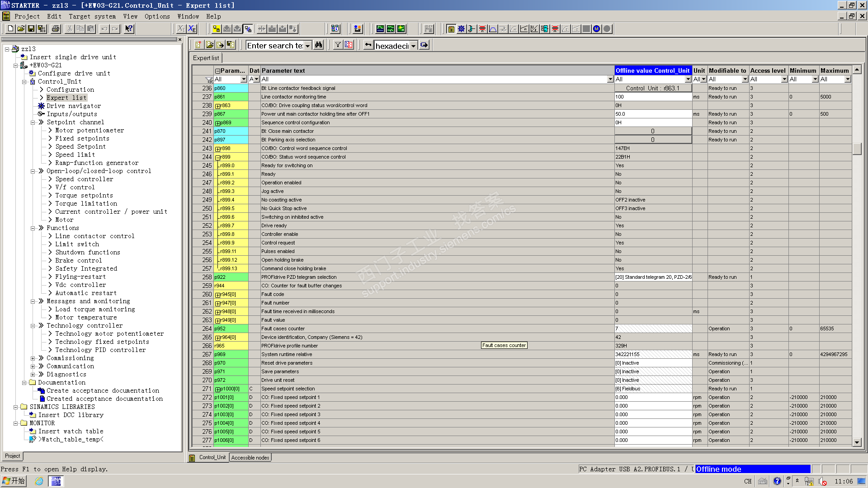
Task: Click the filter funnel icon
Action: click(x=338, y=45)
